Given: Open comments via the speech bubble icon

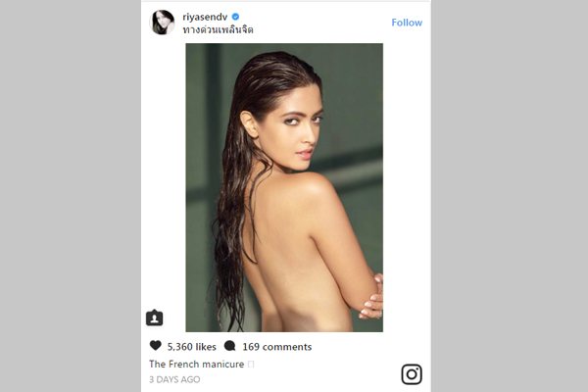Looking at the screenshot, I should [x=229, y=346].
